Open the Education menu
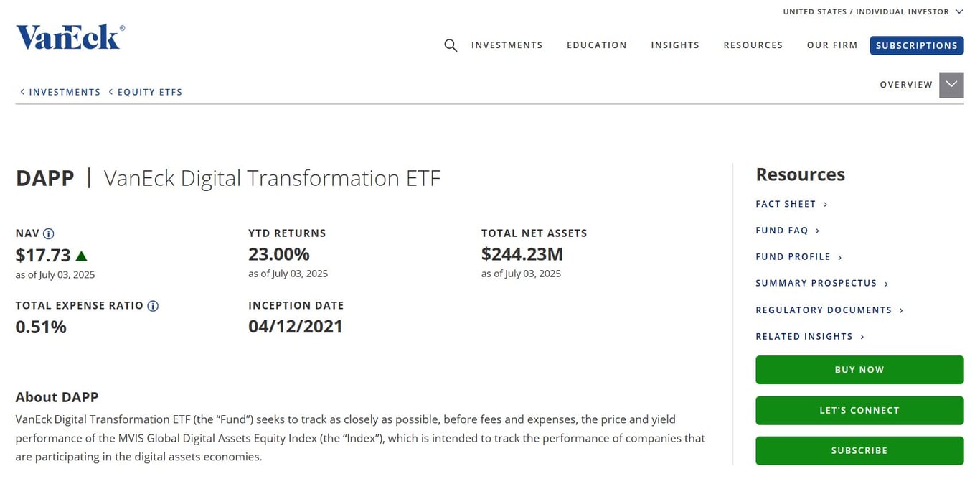Viewport: 980px width, 484px height. pyautogui.click(x=597, y=45)
